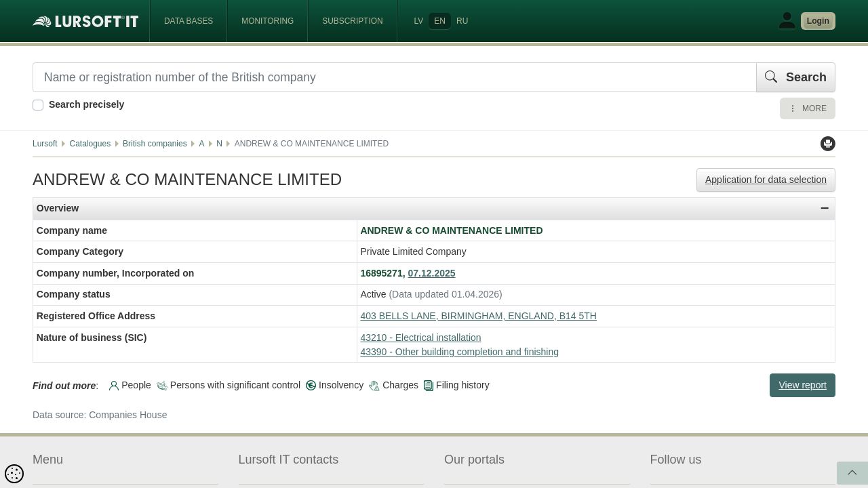This screenshot has height=488, width=868.
Task: Open the Filing history link
Action: click(462, 385)
